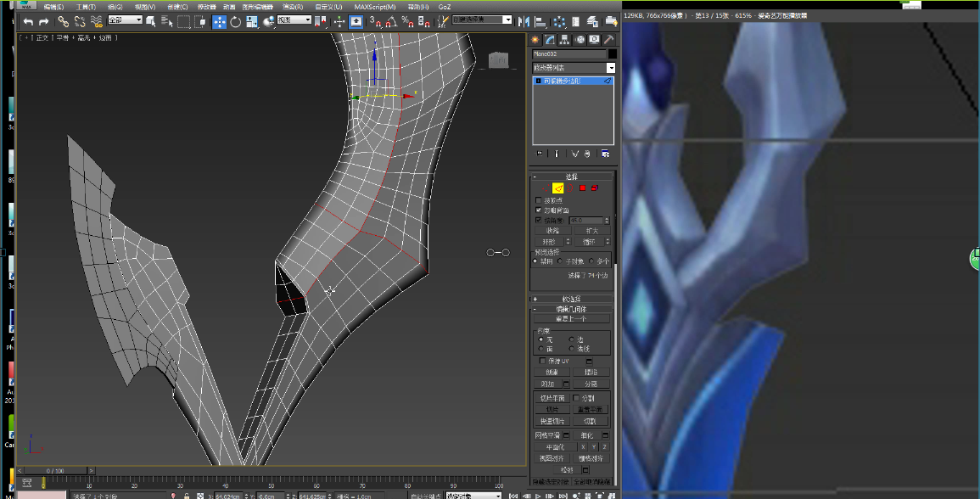Open the 视图 reference coordinate dropdown
Screen dimensions: 980x499
[x=294, y=20]
